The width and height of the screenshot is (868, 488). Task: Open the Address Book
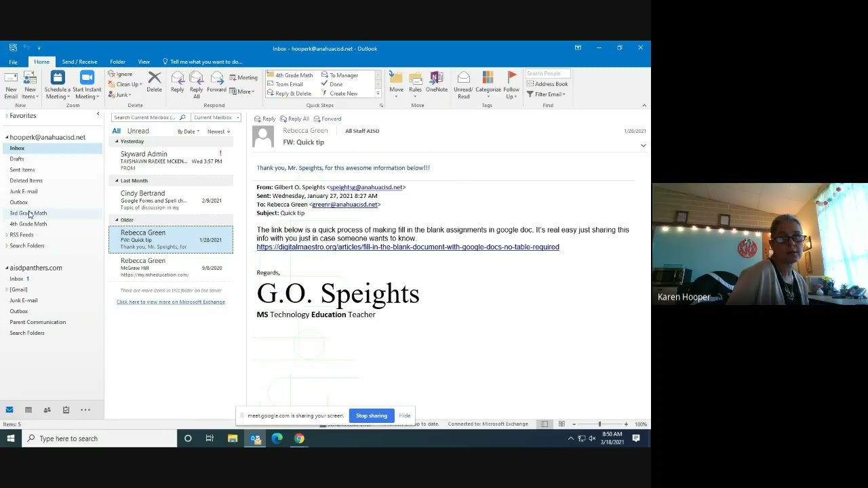547,84
